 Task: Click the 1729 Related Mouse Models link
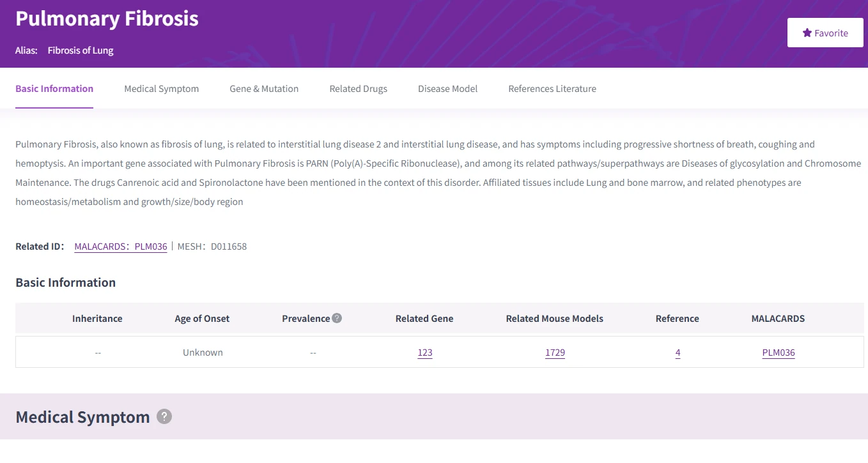(x=554, y=352)
